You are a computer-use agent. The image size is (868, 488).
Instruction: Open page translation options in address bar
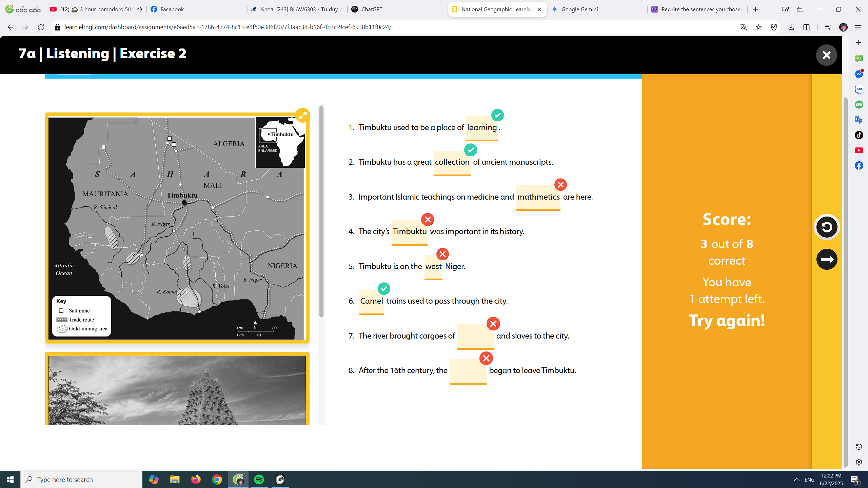[x=743, y=27]
